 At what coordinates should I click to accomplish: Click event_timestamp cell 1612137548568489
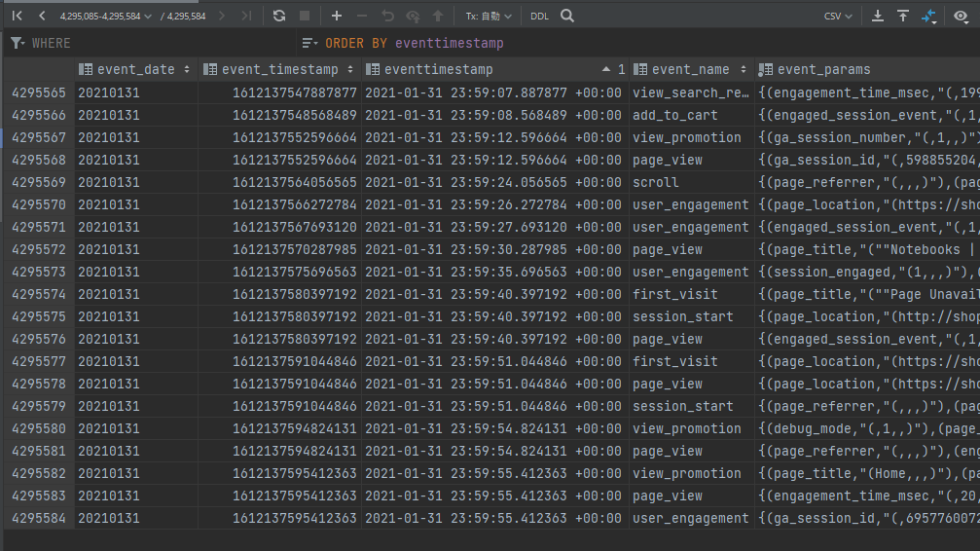[280, 115]
